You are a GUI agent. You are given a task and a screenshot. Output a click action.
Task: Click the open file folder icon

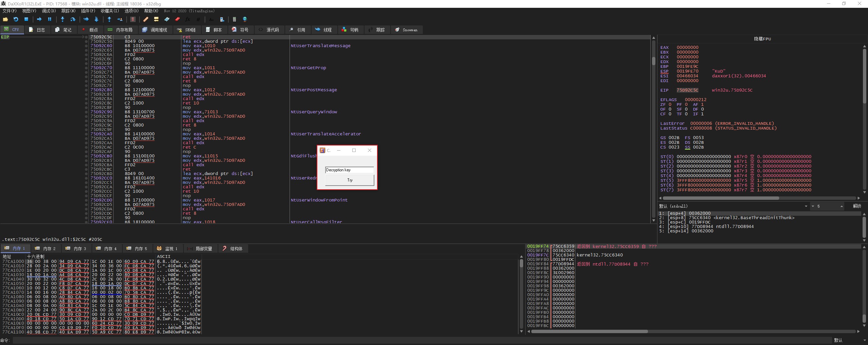5,19
